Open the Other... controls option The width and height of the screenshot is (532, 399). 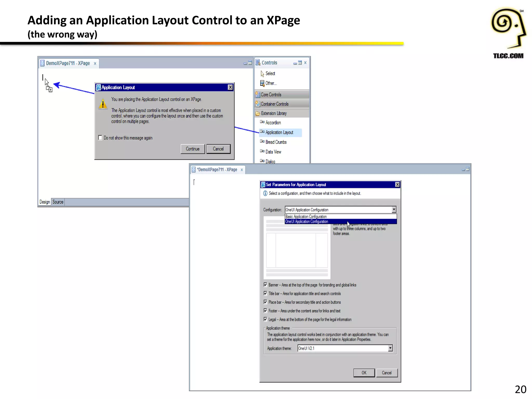coord(268,83)
